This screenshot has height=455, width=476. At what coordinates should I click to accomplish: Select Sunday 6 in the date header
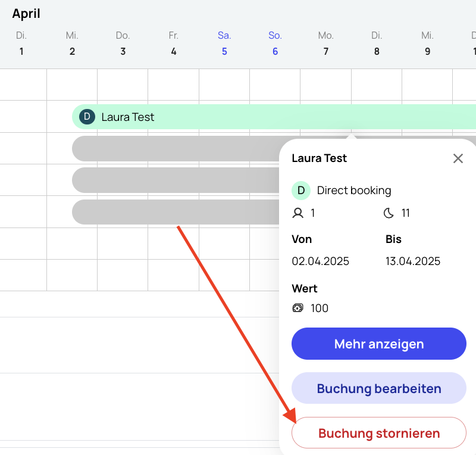tap(275, 43)
